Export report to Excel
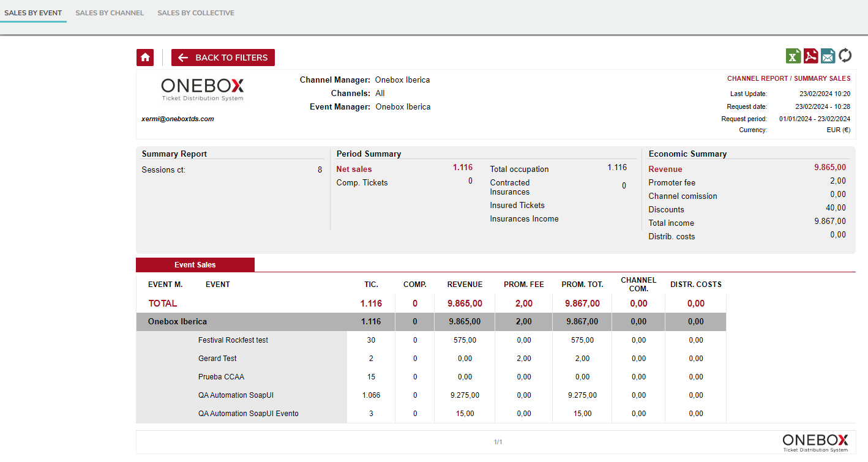Screen dimensions: 868x462 793,56
